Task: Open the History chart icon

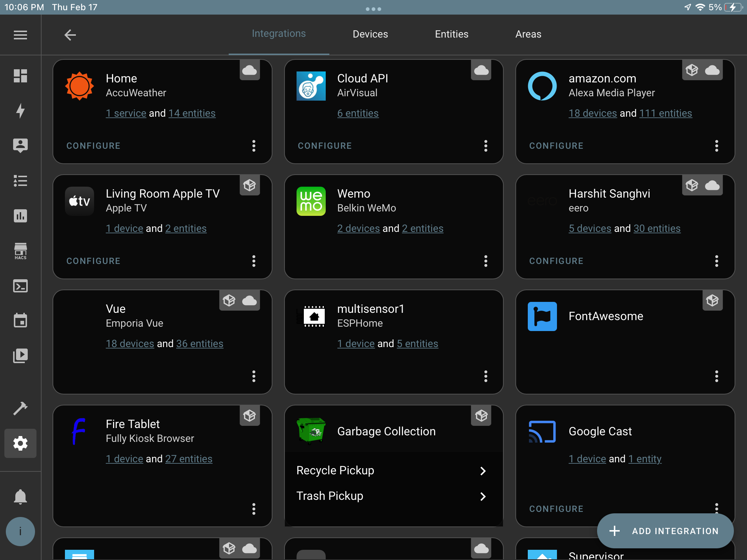Action: 20,216
